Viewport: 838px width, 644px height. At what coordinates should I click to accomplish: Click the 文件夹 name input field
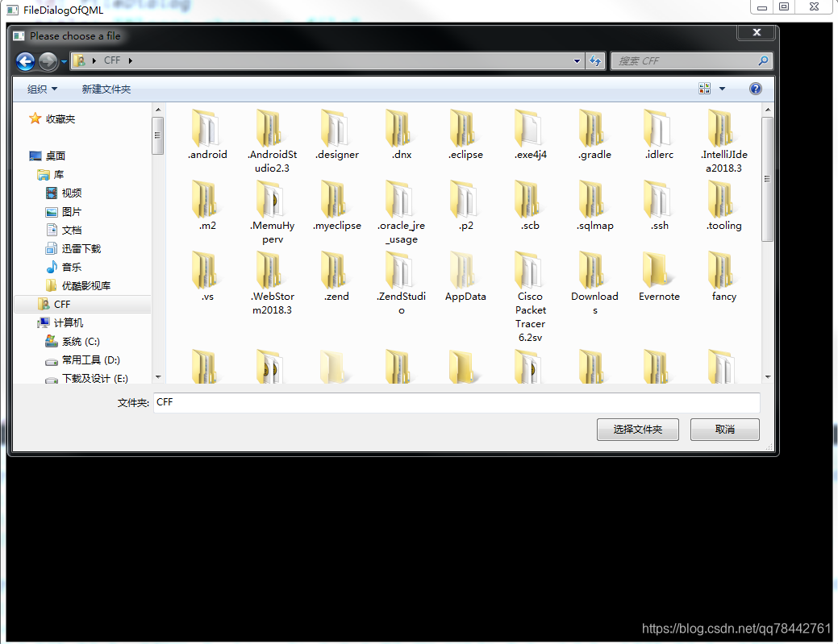[457, 402]
